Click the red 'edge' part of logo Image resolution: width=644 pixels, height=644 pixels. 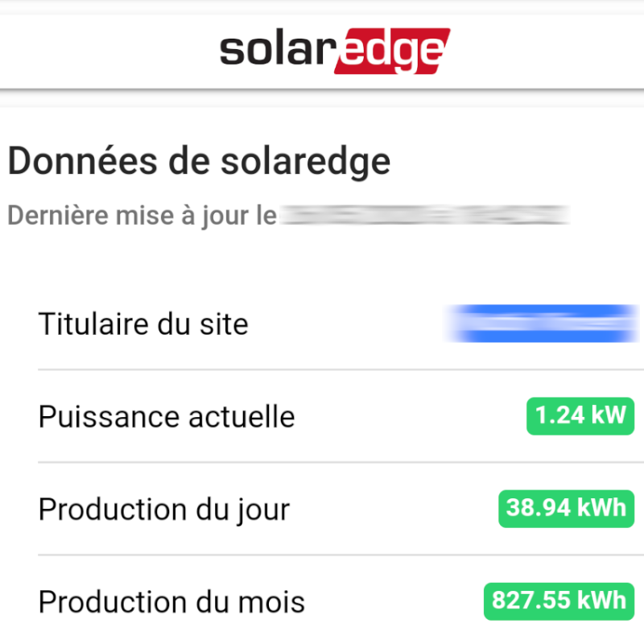tap(392, 51)
